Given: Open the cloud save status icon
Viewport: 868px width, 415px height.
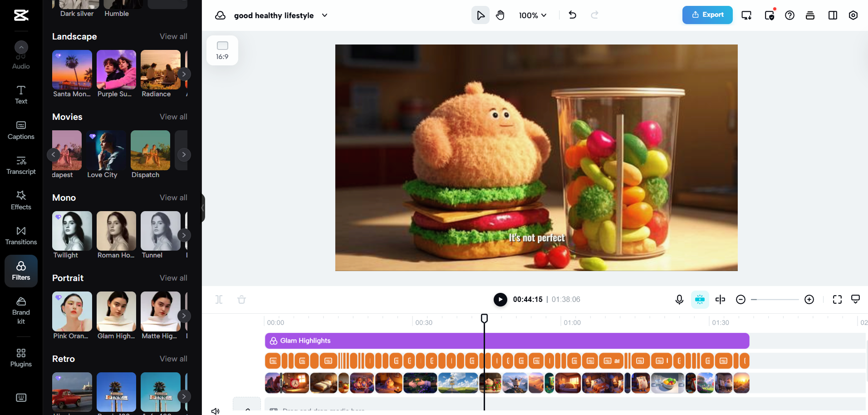Looking at the screenshot, I should pyautogui.click(x=220, y=15).
